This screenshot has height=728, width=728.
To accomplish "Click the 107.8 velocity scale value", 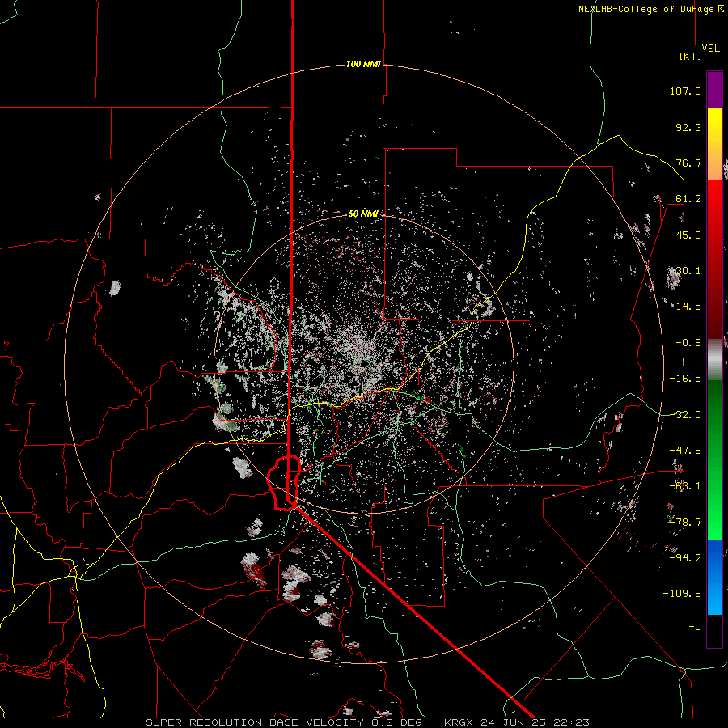I will click(685, 91).
